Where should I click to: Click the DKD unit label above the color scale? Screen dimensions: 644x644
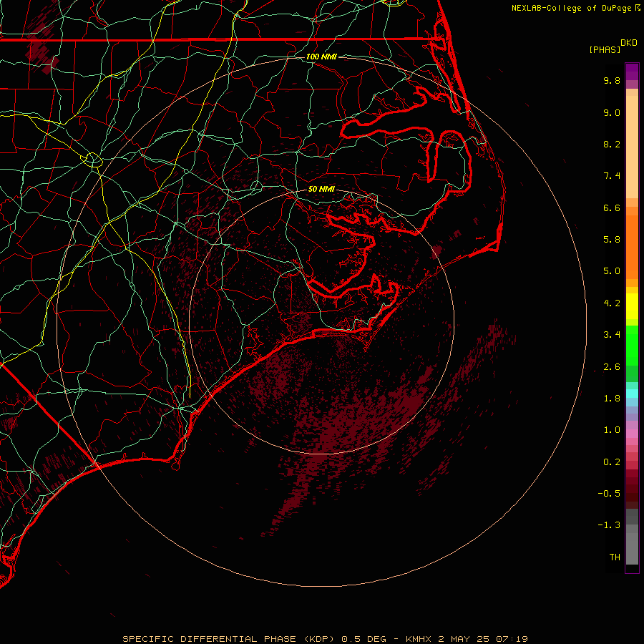(629, 43)
